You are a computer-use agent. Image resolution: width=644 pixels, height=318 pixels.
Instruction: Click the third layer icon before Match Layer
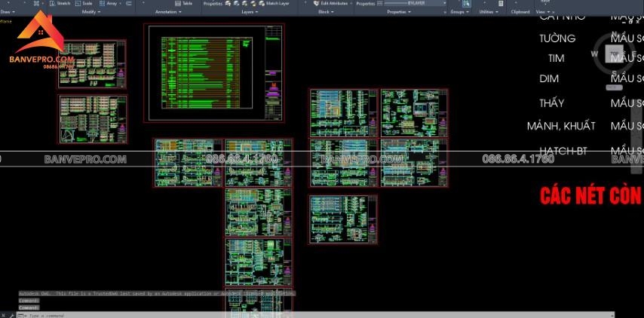[x=245, y=3]
